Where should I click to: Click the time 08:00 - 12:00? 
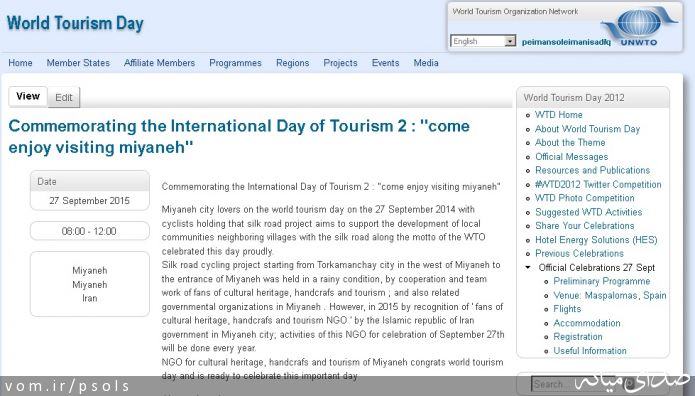pos(89,231)
